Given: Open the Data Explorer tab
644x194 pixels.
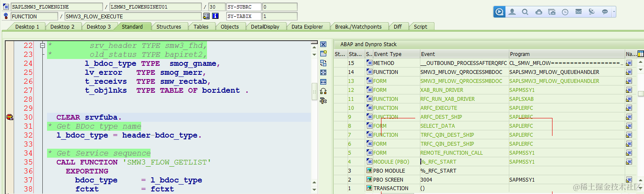Looking at the screenshot, I should (x=307, y=26).
